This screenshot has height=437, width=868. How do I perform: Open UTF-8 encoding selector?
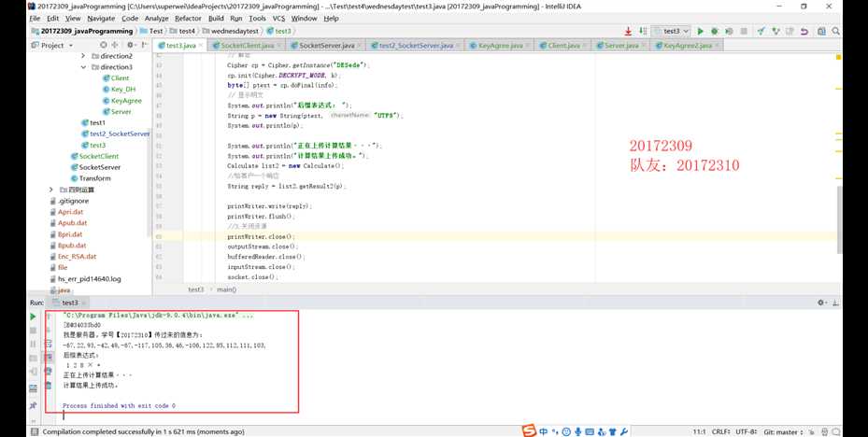click(x=747, y=431)
